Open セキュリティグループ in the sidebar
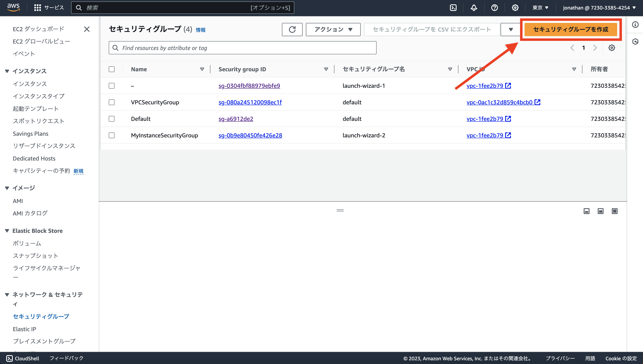The width and height of the screenshot is (643, 364). [x=41, y=316]
